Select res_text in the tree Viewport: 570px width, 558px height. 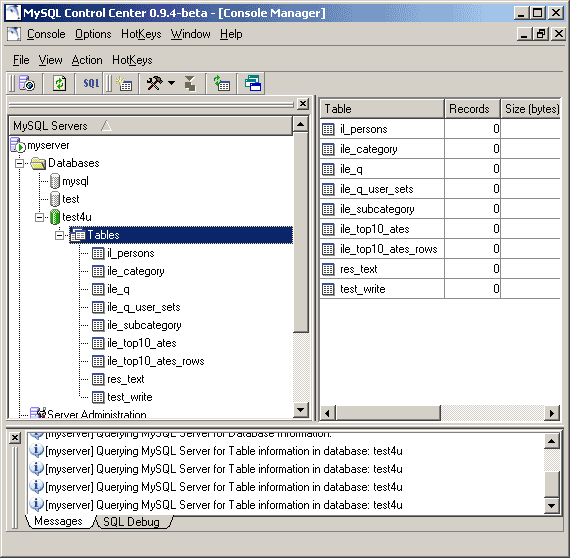point(126,379)
